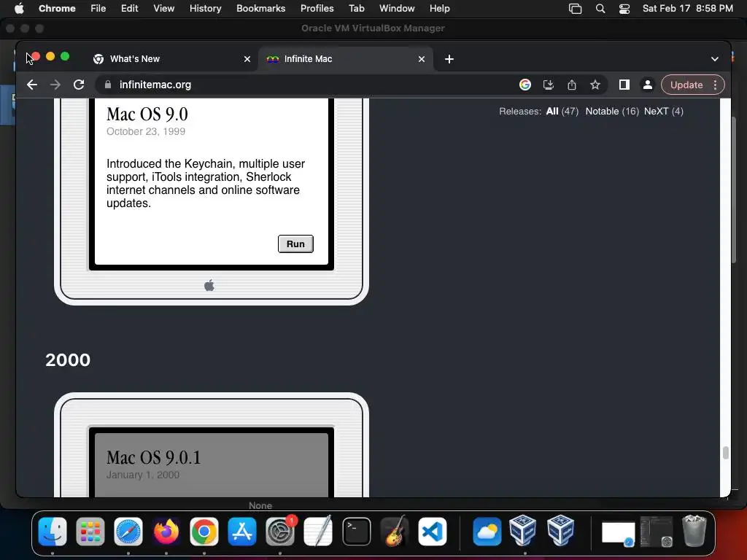Image resolution: width=747 pixels, height=560 pixels.
Task: Open System Settings from the dock
Action: (x=280, y=532)
